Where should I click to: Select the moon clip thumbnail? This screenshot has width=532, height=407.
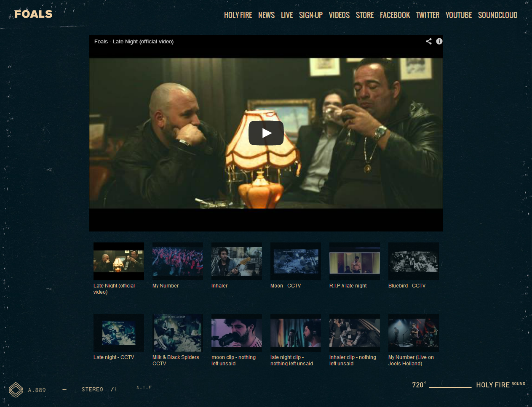pos(237,333)
